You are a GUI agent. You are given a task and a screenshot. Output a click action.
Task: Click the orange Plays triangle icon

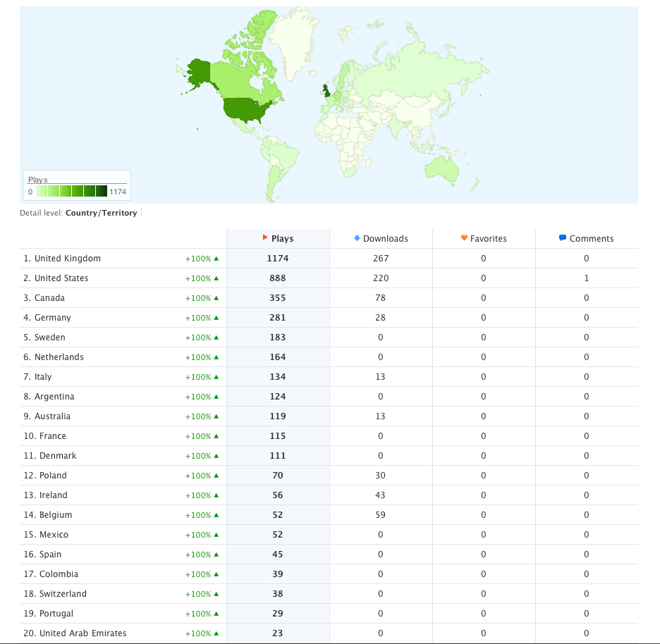[x=265, y=238]
